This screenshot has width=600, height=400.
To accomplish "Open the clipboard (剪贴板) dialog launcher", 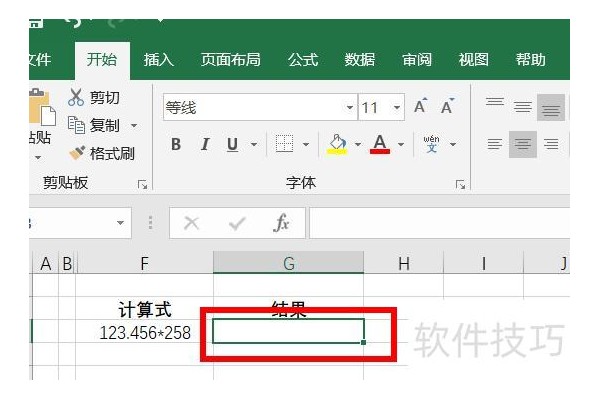I will (142, 185).
